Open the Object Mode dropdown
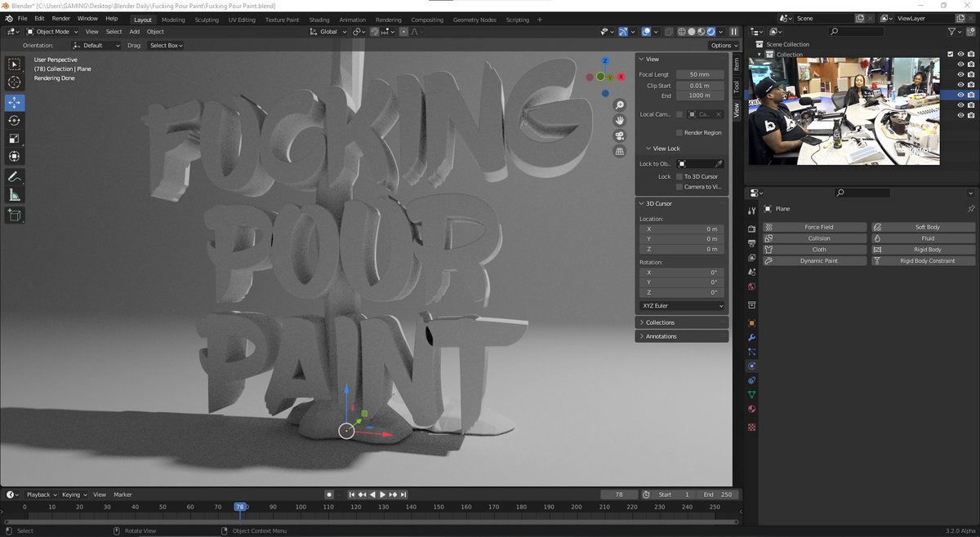Screen dimensions: 980x537 (x=51, y=32)
